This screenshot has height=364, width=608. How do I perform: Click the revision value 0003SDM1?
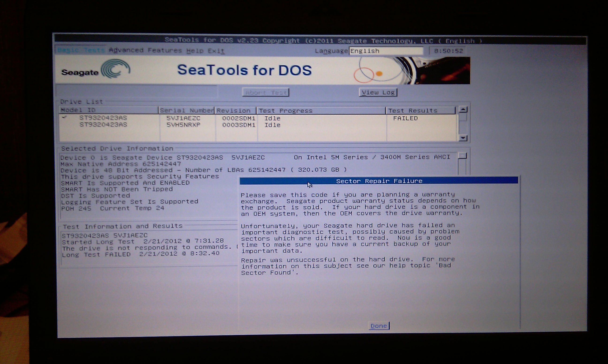point(239,125)
